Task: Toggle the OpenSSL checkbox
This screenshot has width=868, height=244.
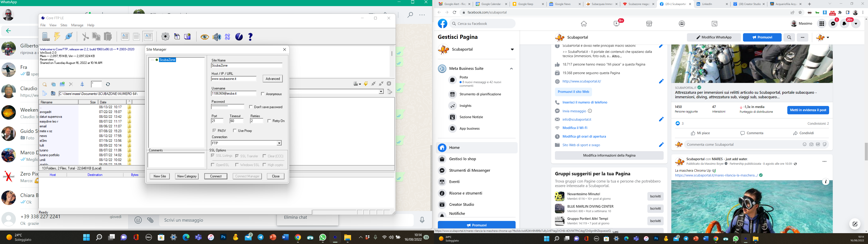Action: [213, 165]
